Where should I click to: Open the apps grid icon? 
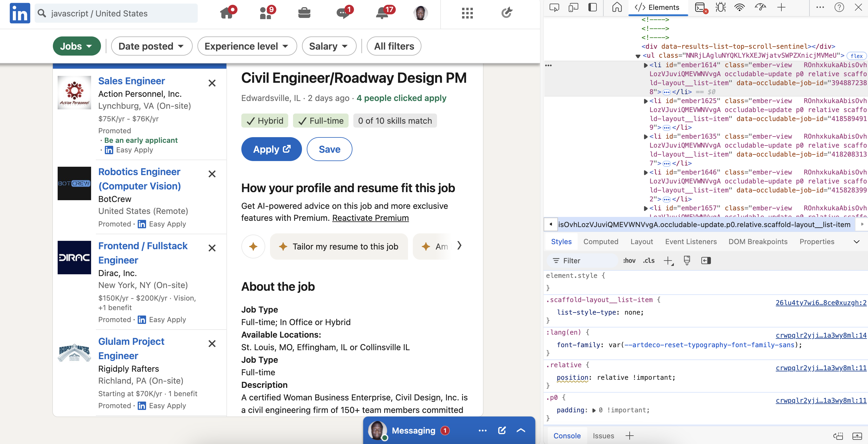point(467,13)
